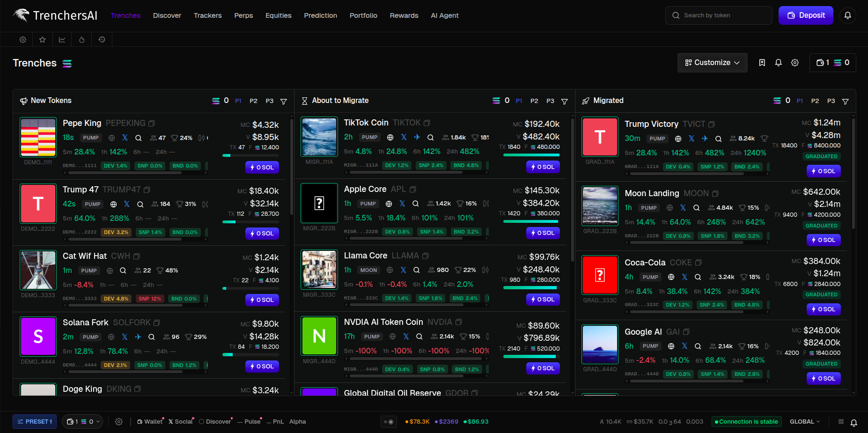Select preset P2 in New Tokens column

coord(253,101)
